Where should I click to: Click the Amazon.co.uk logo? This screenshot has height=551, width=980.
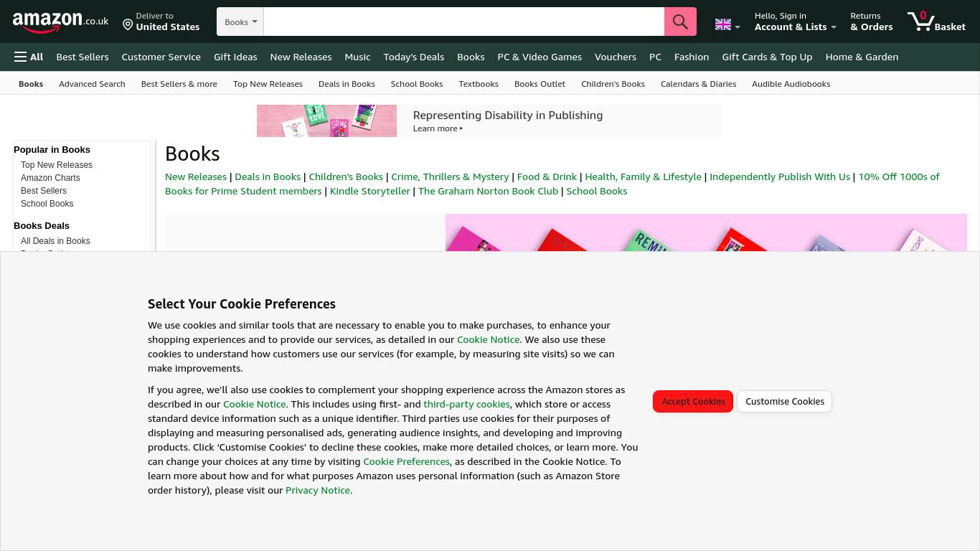pyautogui.click(x=60, y=22)
